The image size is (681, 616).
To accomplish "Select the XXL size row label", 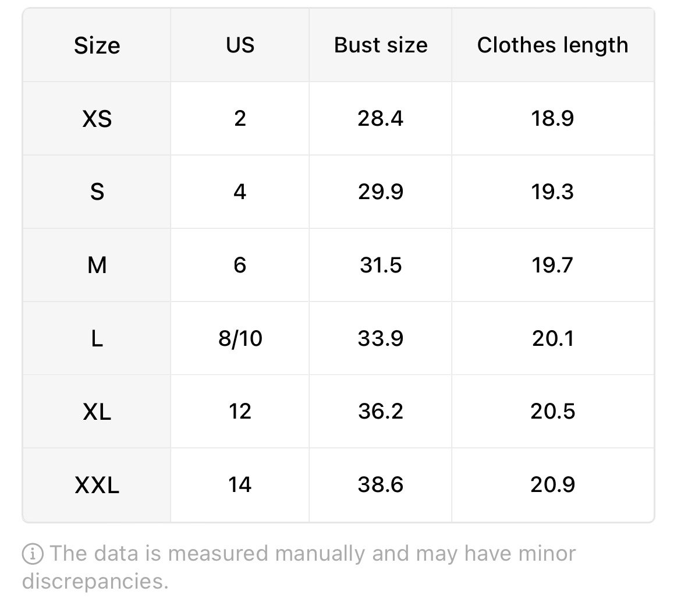I will click(x=97, y=485).
